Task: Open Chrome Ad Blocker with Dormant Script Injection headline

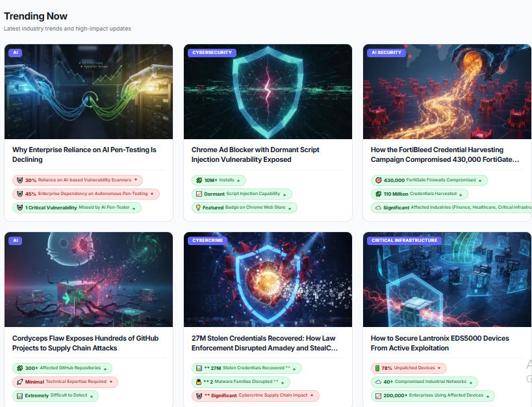Action: 255,155
